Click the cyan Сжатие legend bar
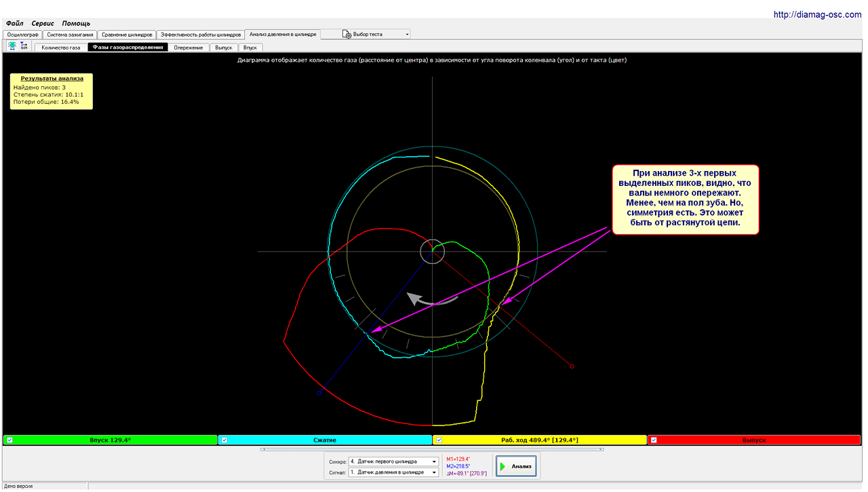Image resolution: width=868 pixels, height=492 pixels. pyautogui.click(x=325, y=440)
